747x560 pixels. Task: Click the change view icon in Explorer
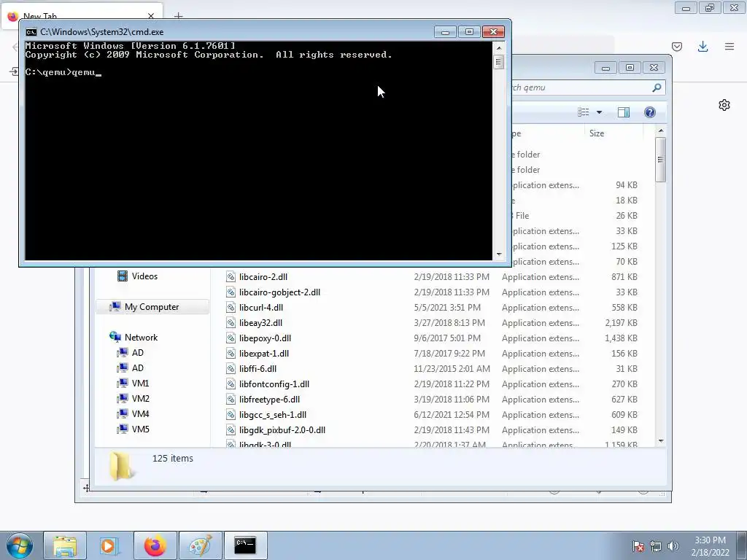(584, 112)
